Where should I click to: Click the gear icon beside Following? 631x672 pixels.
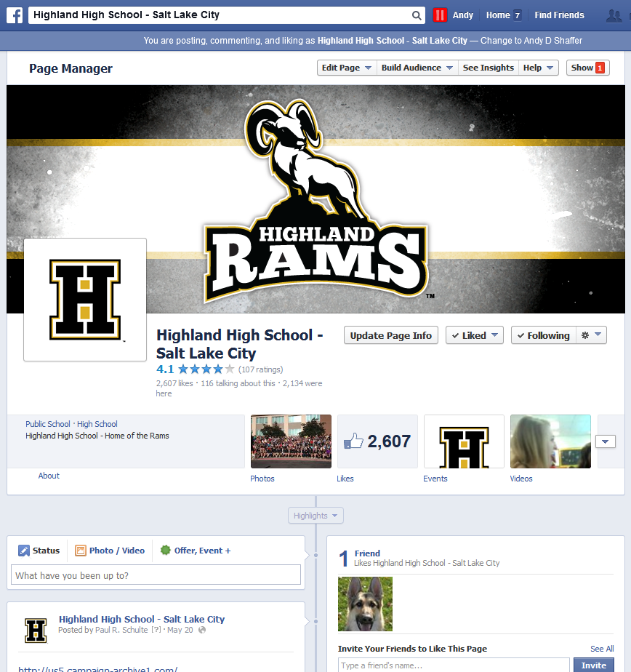pos(591,335)
